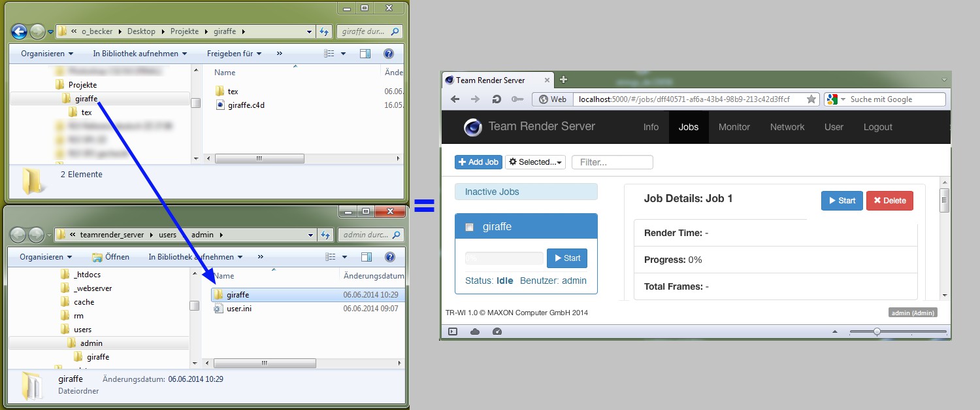This screenshot has width=980, height=410.
Task: Toggle preview pane in admin Explorer window
Action: 367,257
